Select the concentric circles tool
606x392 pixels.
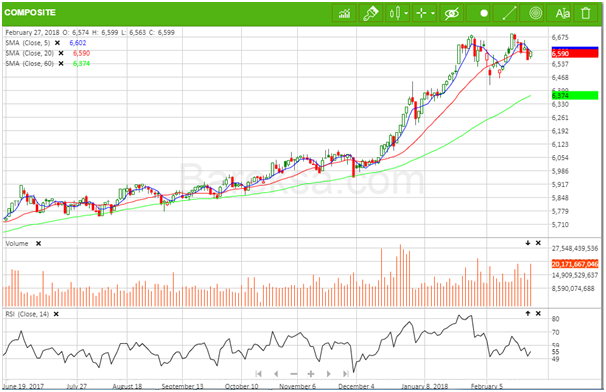535,14
